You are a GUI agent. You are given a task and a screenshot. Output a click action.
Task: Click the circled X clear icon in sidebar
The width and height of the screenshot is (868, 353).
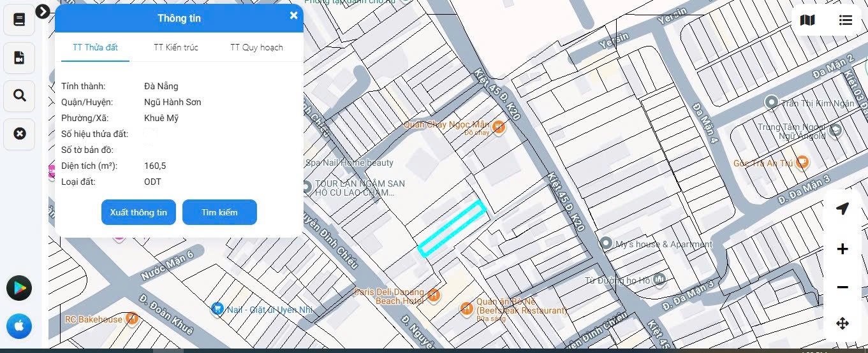click(19, 134)
